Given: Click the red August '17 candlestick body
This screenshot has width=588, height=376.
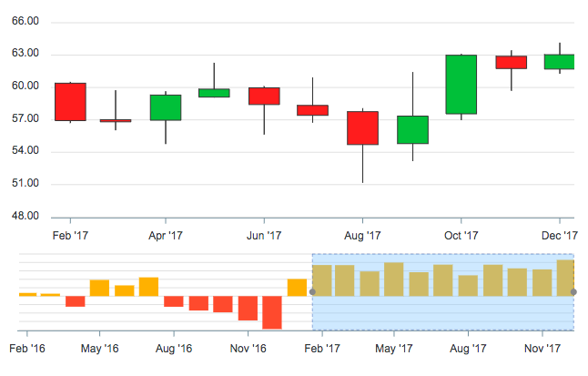Looking at the screenshot, I should pyautogui.click(x=362, y=128).
